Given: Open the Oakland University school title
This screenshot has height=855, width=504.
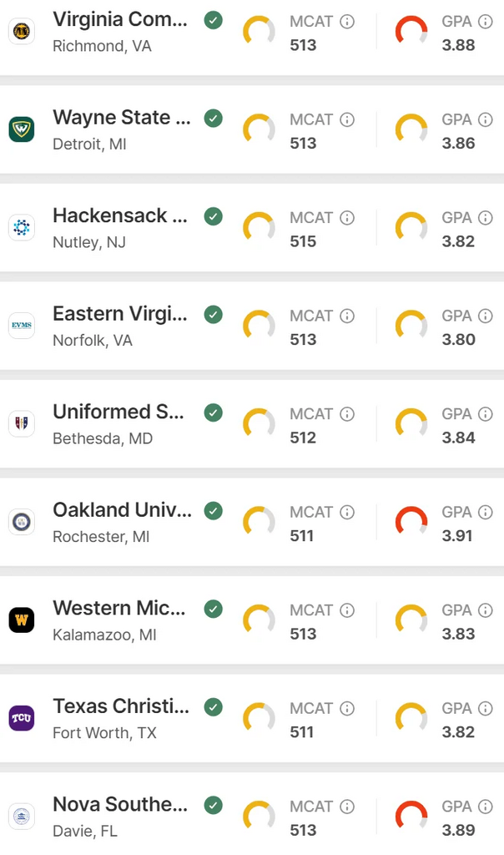Looking at the screenshot, I should pos(123,510).
